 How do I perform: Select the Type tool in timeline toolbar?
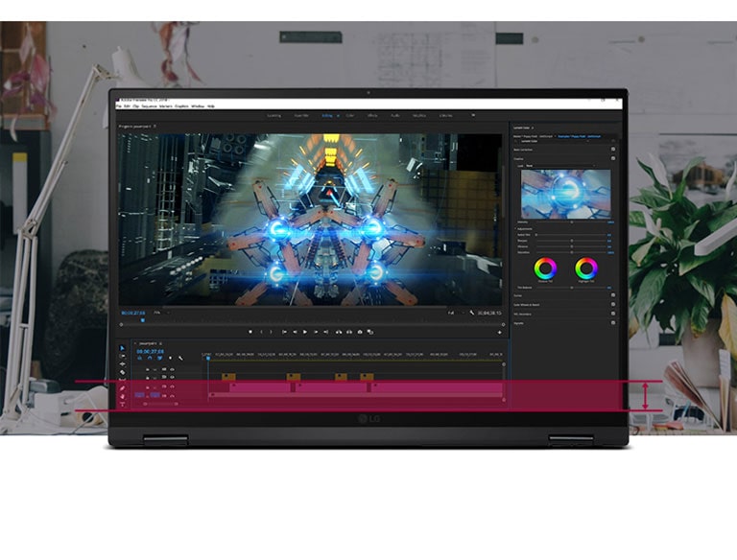[x=123, y=404]
